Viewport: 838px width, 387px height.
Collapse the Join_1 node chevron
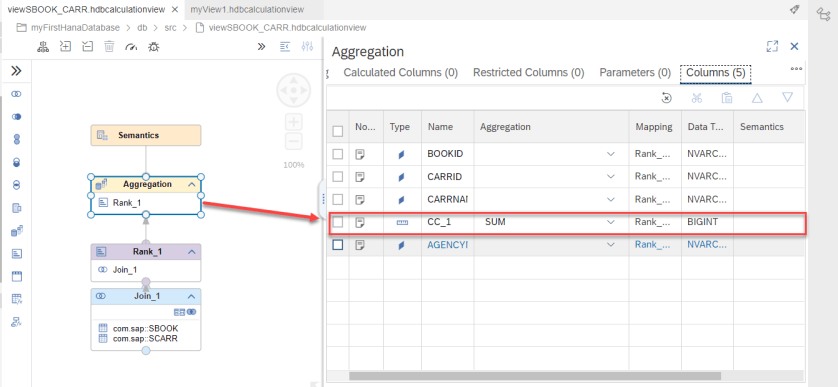(x=191, y=296)
